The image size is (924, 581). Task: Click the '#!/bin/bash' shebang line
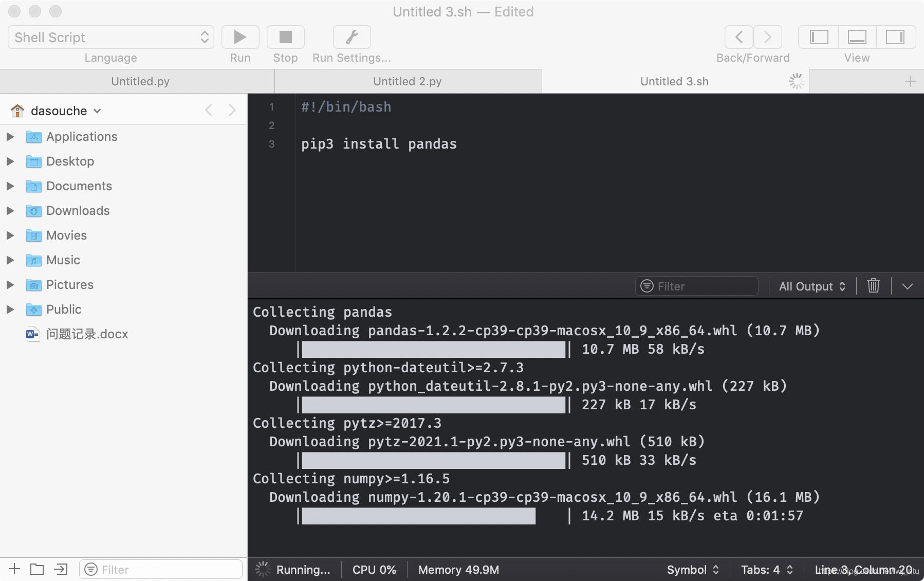pyautogui.click(x=346, y=107)
